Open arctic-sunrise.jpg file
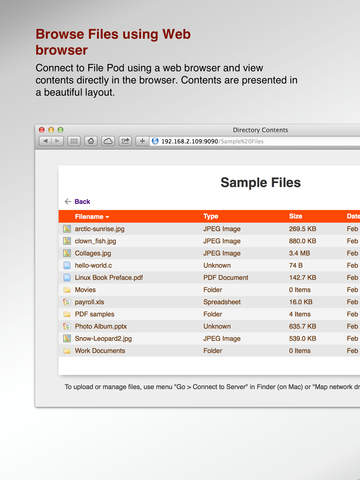The image size is (360, 480). (99, 229)
